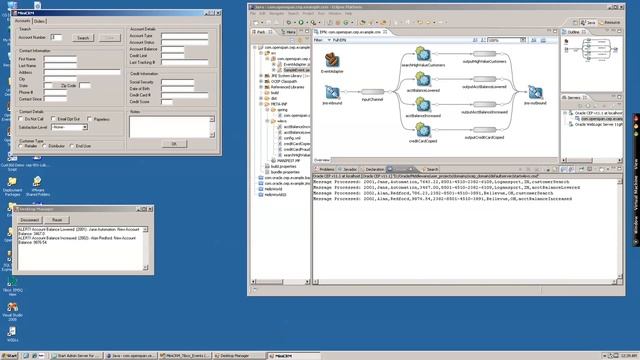Image resolution: width=640 pixels, height=360 pixels.
Task: Click the Servers panel horizontal scrollbar
Action: pyautogui.click(x=592, y=160)
